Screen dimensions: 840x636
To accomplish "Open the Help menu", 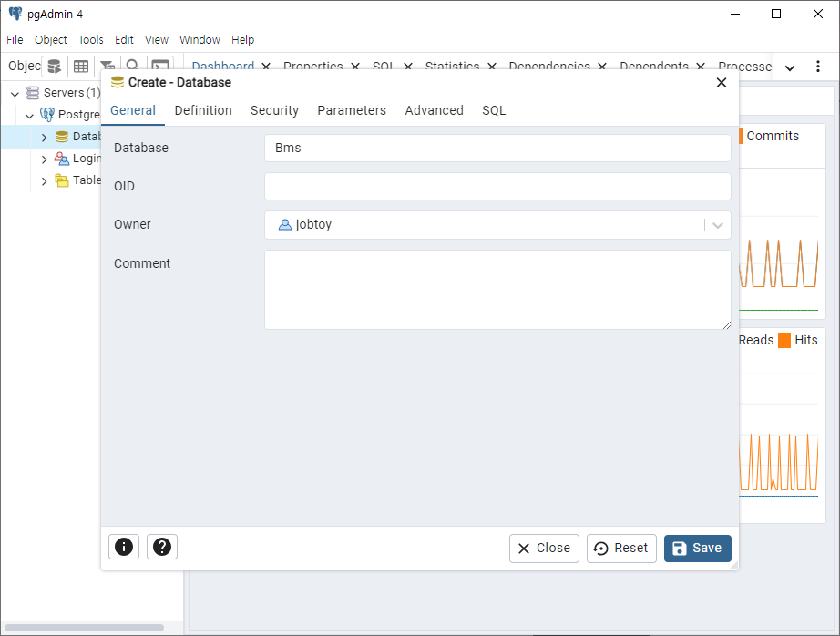I will click(242, 40).
